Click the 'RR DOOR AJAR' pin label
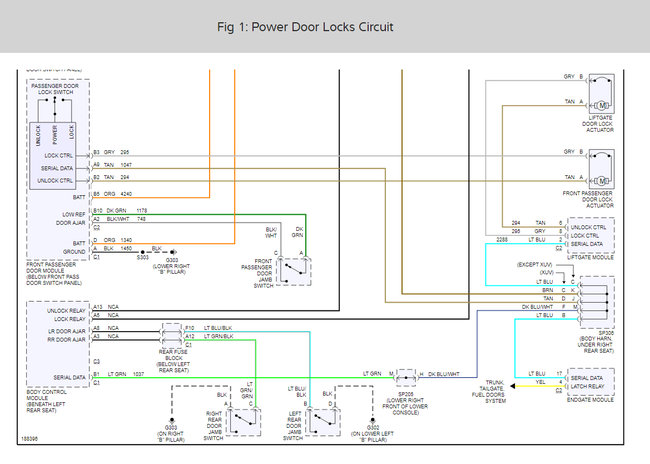 tap(67, 340)
